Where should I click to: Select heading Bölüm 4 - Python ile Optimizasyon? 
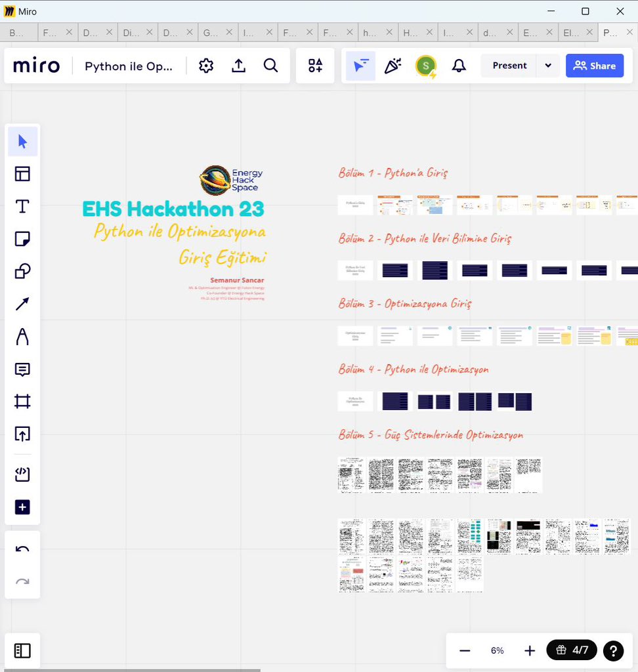pyautogui.click(x=414, y=369)
